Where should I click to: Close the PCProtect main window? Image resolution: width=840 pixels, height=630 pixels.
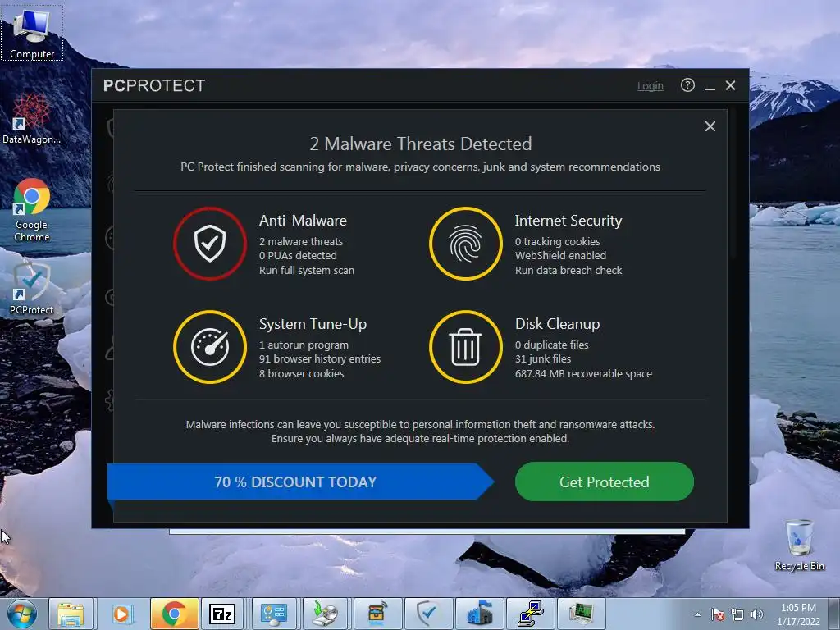click(730, 85)
